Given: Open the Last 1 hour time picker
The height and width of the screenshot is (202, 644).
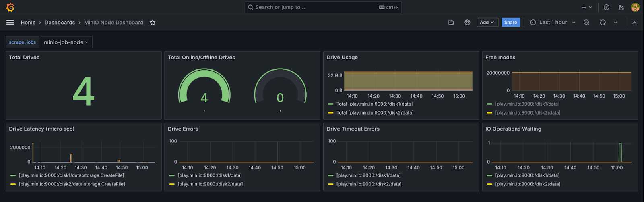Looking at the screenshot, I should click(553, 23).
